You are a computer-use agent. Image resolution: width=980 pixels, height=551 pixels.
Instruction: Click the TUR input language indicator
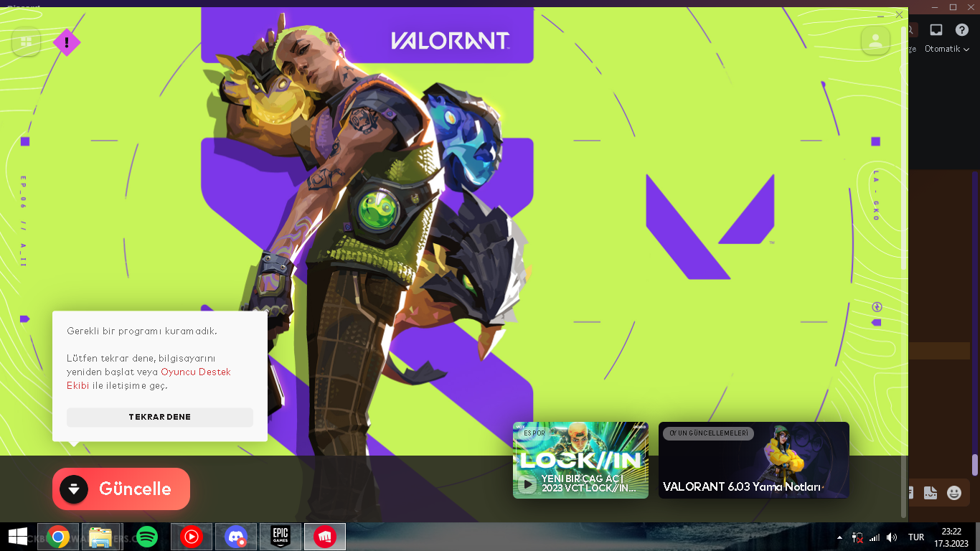tap(916, 537)
